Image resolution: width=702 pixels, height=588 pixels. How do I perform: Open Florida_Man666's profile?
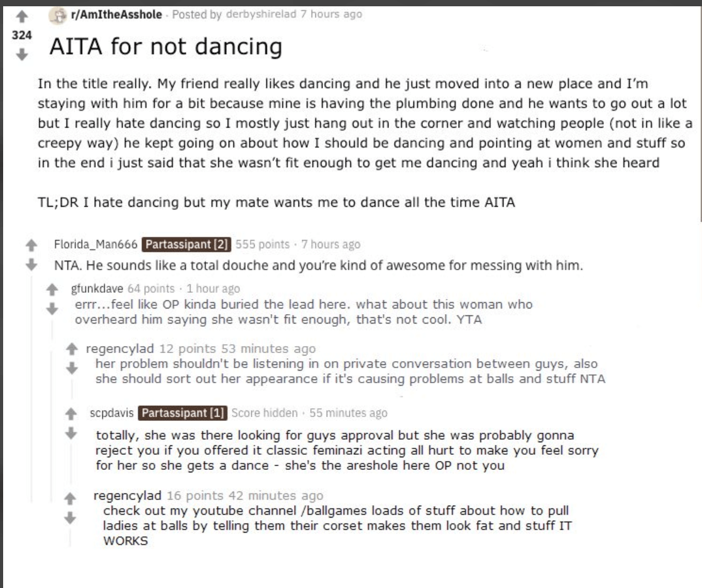pyautogui.click(x=96, y=244)
